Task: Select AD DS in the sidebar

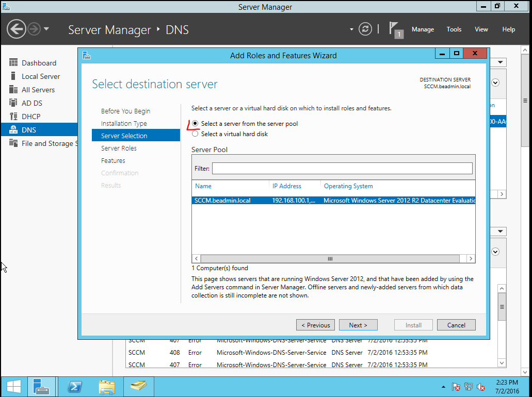Action: tap(39, 103)
